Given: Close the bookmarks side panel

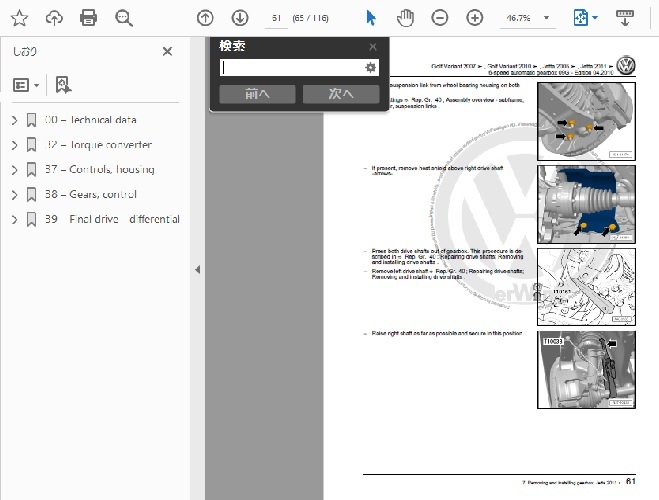Looking at the screenshot, I should click(x=167, y=51).
